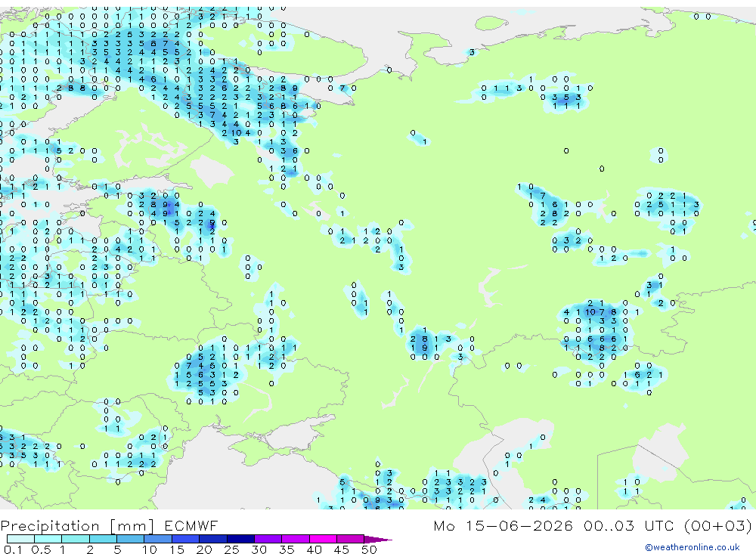This screenshot has width=756, height=554.
Task: Click the 35–40 mm purple legend swatch
Action: pyautogui.click(x=295, y=539)
